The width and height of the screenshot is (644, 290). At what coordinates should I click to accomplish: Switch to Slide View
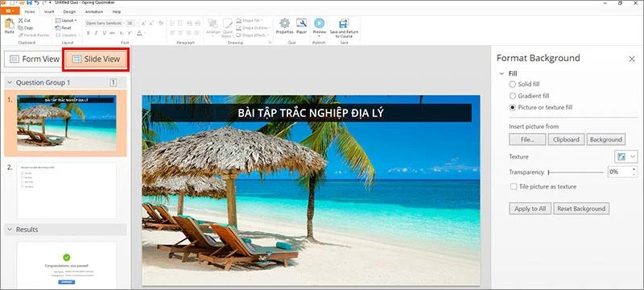coord(96,59)
